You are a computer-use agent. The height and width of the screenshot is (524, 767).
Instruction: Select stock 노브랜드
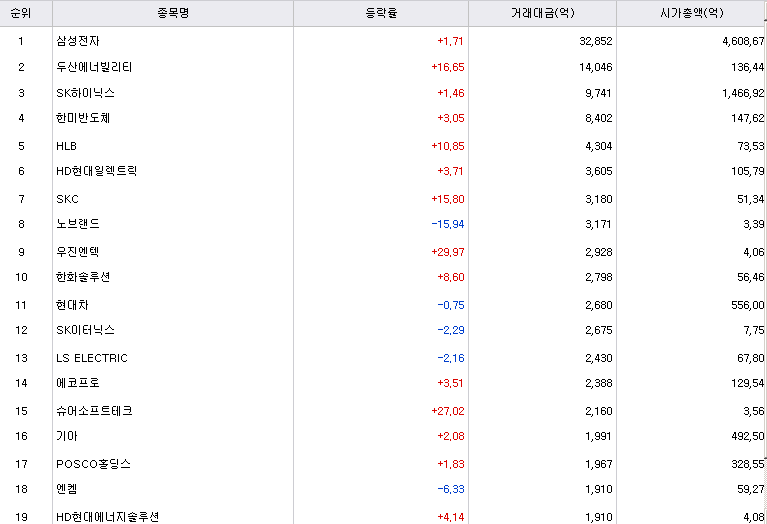[x=78, y=224]
